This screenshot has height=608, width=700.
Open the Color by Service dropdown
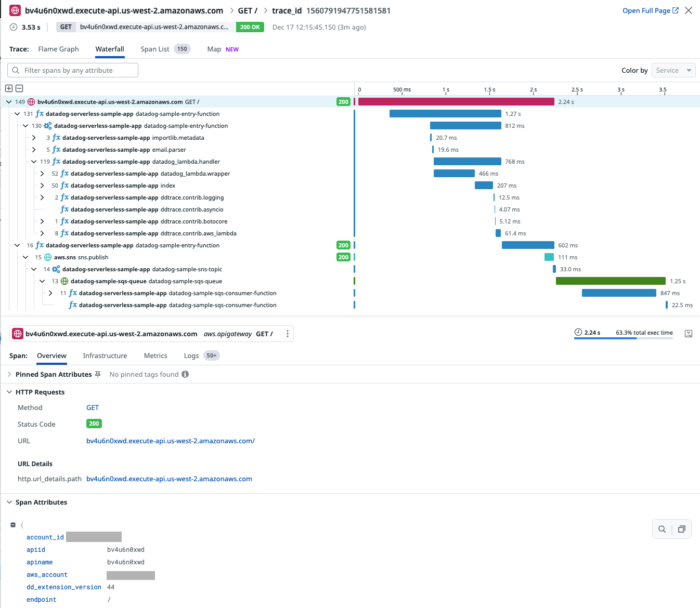tap(673, 70)
